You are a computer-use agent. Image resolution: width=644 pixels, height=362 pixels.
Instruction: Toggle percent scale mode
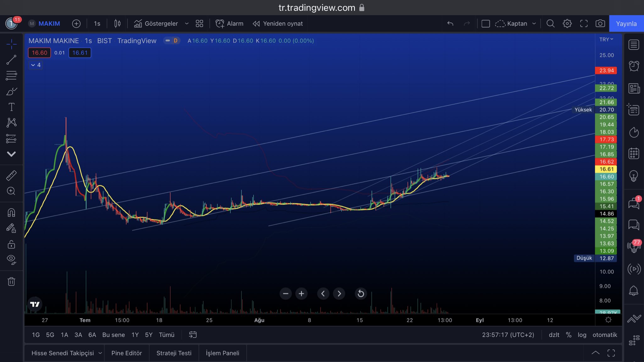[x=569, y=335]
